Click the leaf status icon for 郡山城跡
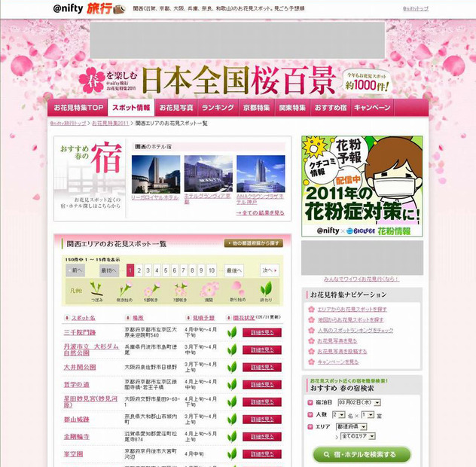 click(232, 420)
